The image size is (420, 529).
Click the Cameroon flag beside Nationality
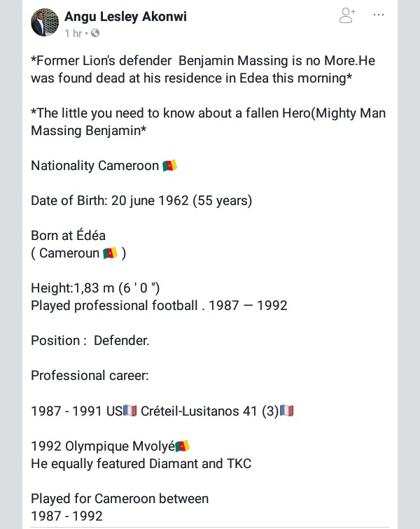click(x=169, y=166)
